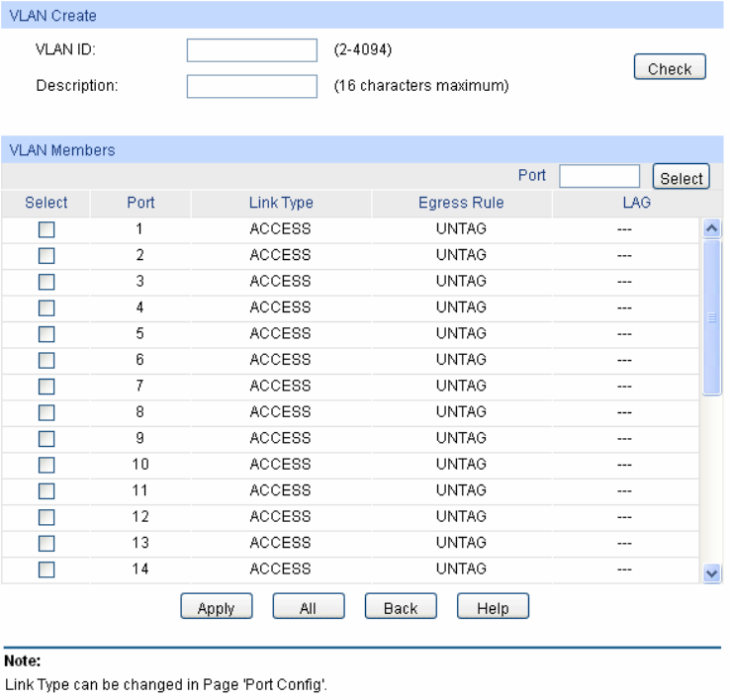The height and width of the screenshot is (700, 730).
Task: Check the box for port 7
Action: point(46,387)
